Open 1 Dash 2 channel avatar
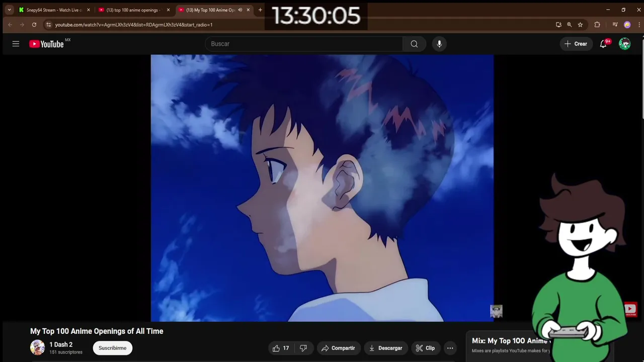This screenshot has width=644, height=362. tap(37, 347)
